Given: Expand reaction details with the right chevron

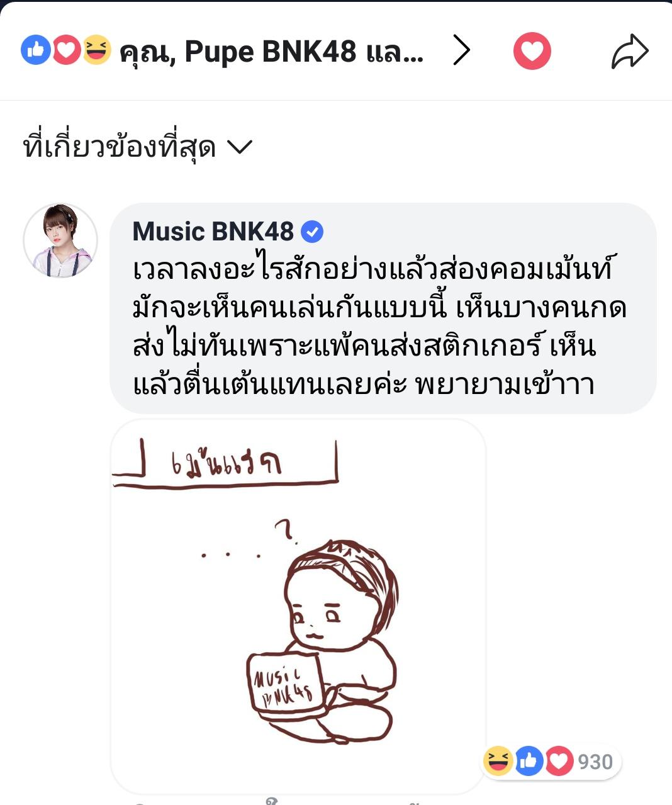Looking at the screenshot, I should pos(462,51).
